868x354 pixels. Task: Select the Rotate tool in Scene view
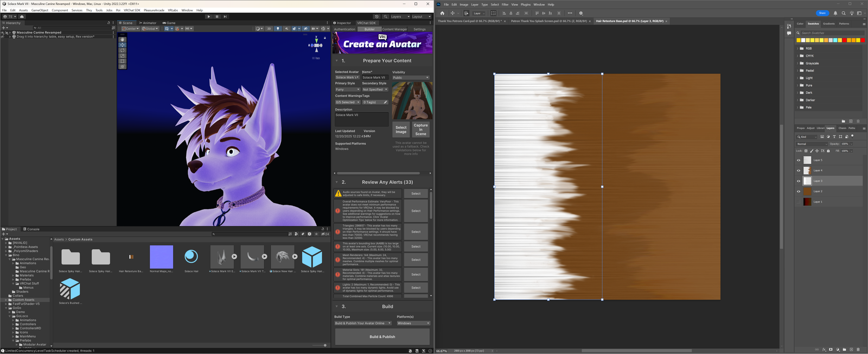[x=122, y=50]
